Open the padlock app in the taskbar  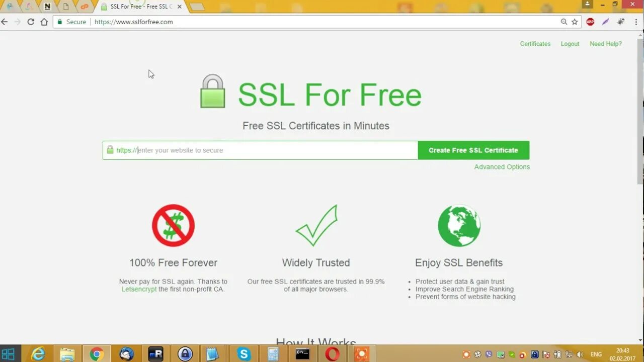[x=185, y=354]
